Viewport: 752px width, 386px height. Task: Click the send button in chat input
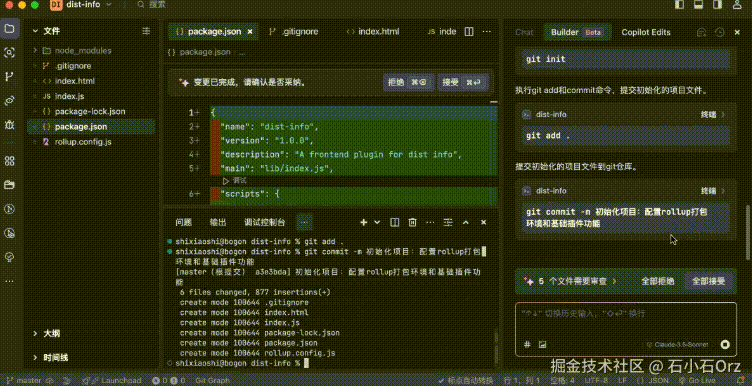725,344
